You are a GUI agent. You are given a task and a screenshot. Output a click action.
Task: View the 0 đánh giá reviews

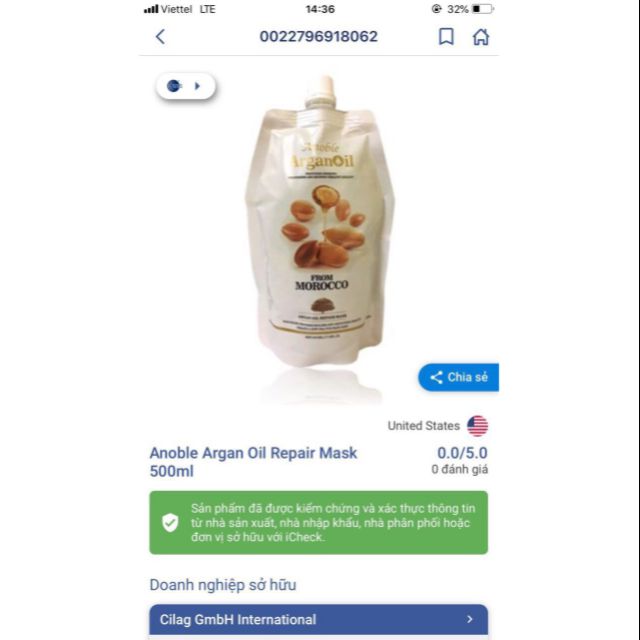point(460,469)
